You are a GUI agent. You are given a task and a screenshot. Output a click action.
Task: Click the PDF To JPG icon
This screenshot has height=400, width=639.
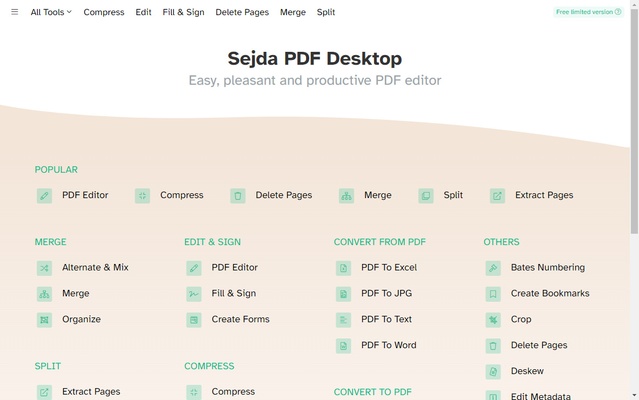point(344,294)
